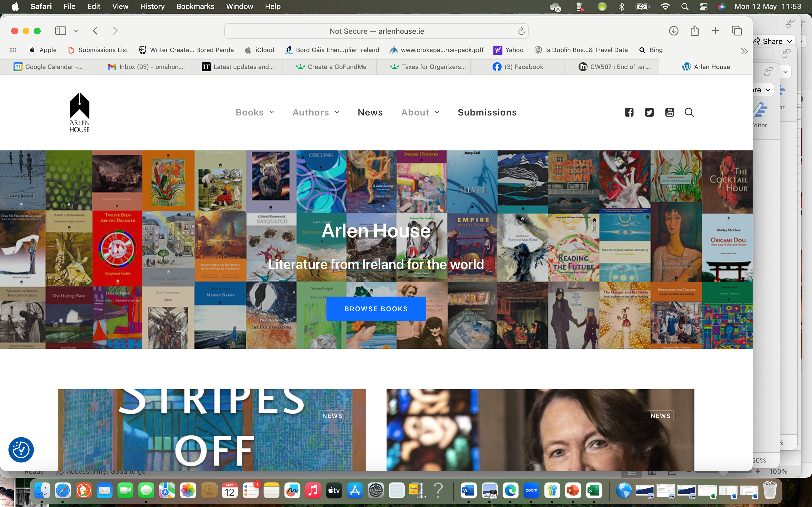Open the Bookmarks menu in menu bar
This screenshot has height=507, width=812.
click(195, 6)
